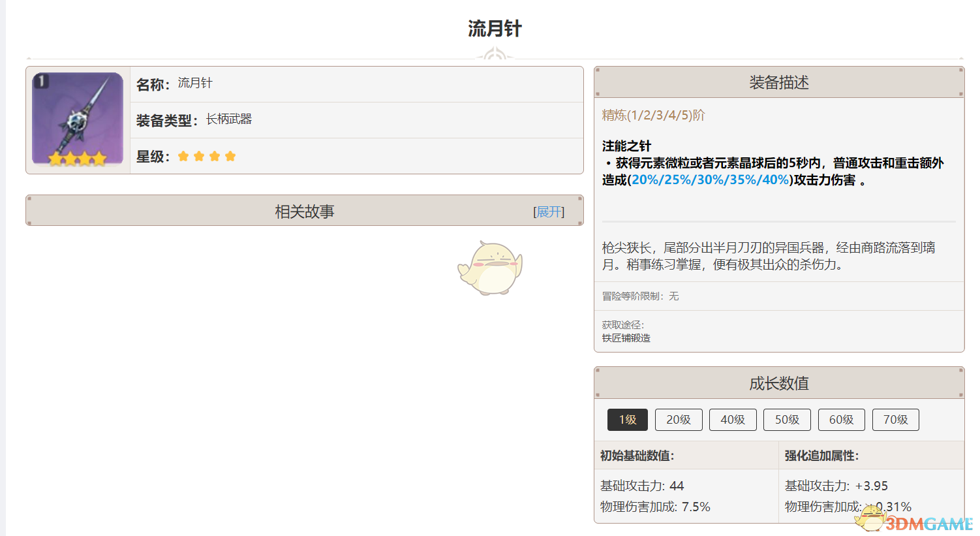
Task: Expand the 相关故事 section via 展开
Action: coord(549,212)
